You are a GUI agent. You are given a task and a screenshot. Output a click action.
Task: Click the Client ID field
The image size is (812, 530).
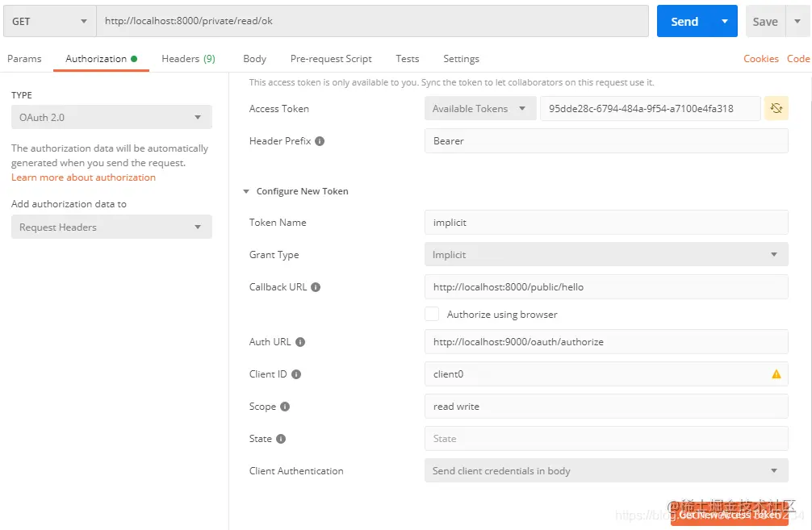(606, 374)
